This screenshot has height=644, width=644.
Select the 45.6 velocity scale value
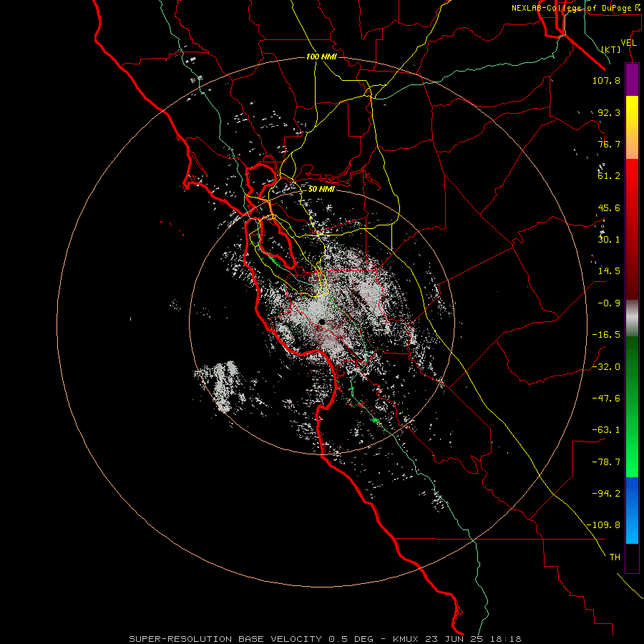click(x=609, y=208)
